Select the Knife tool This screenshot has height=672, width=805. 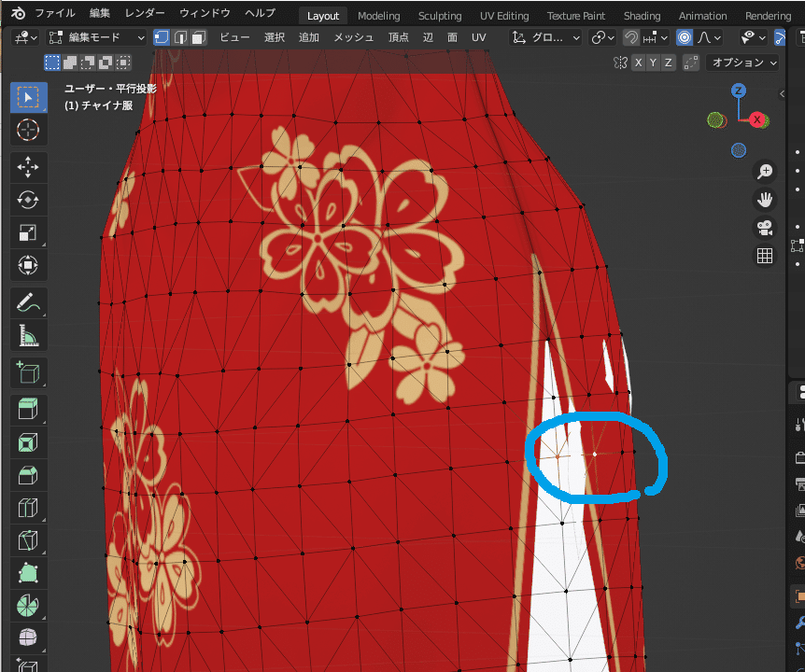pos(29,540)
